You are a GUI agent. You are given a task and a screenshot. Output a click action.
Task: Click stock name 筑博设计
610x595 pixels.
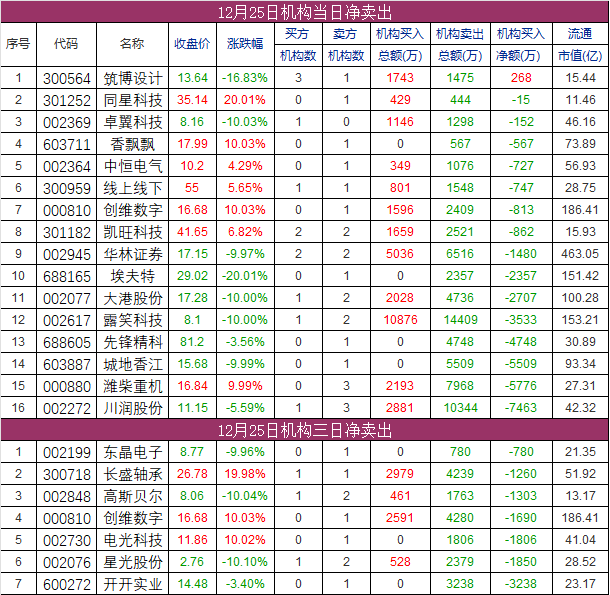133,78
